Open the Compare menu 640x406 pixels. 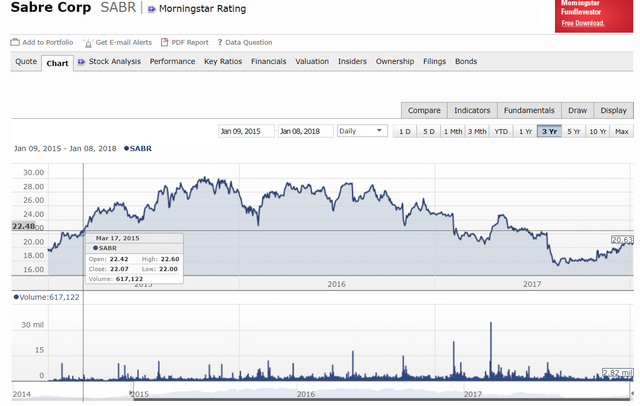click(x=424, y=110)
